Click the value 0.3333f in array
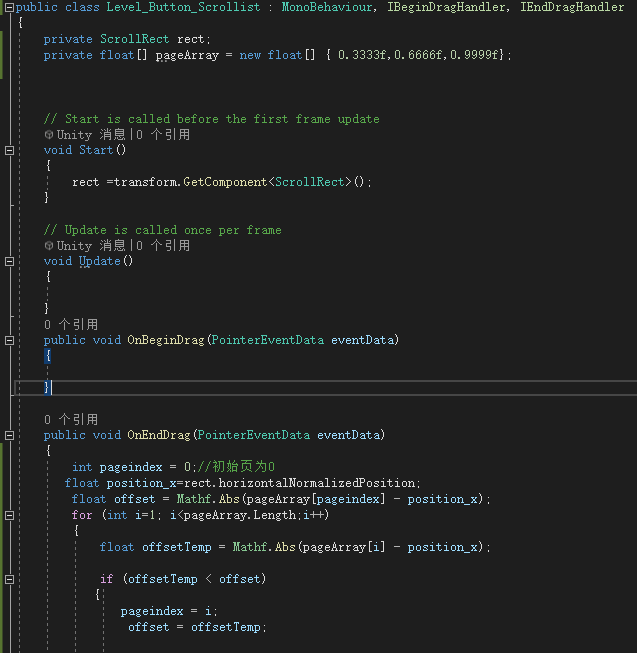637x653 pixels. coord(362,55)
